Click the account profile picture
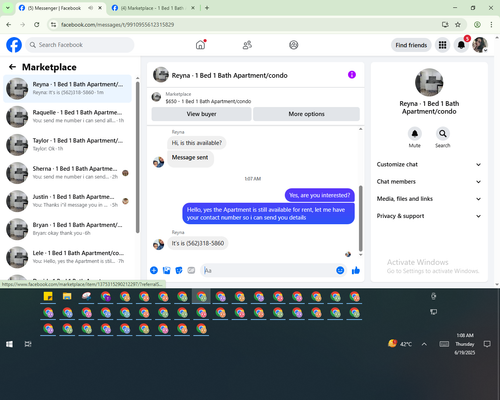The image size is (500, 400). [x=480, y=45]
